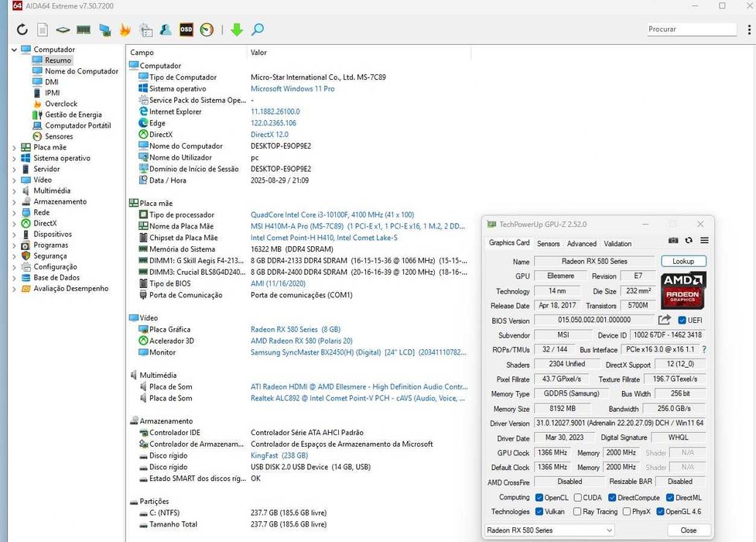Click the green download arrow icon

coord(237,30)
